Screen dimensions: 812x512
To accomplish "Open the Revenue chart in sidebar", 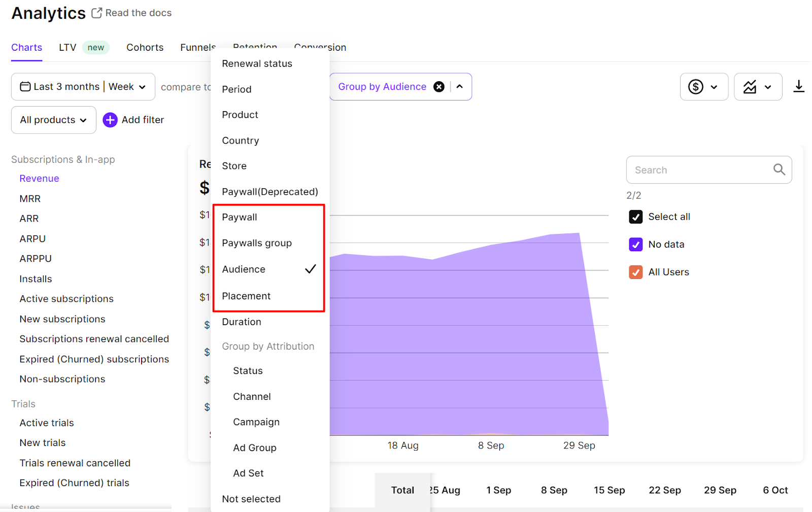I will coord(40,179).
